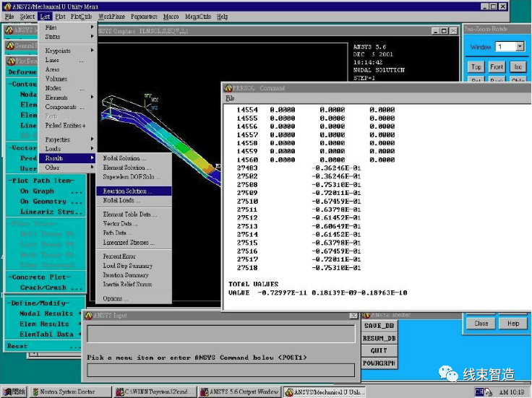Open the Help menu

coord(222,17)
